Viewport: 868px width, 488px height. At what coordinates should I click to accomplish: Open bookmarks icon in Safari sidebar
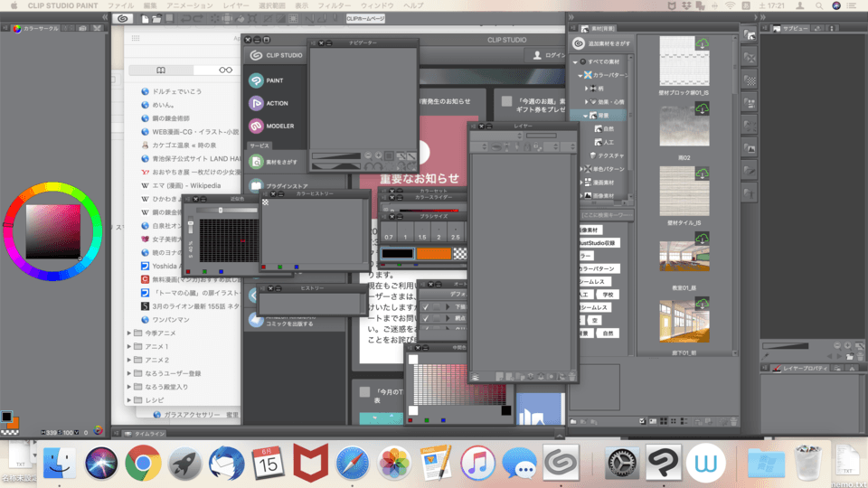pyautogui.click(x=161, y=70)
